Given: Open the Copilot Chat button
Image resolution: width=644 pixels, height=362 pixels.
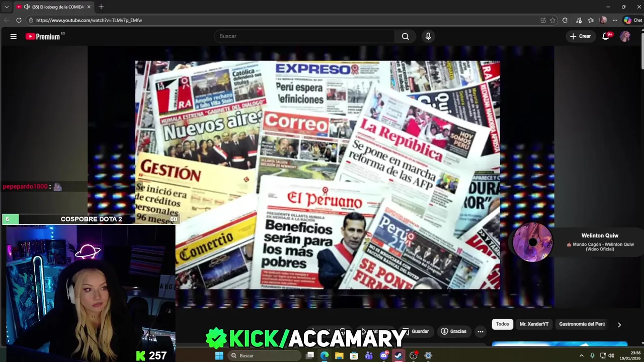Looking at the screenshot, I should pos(632,20).
